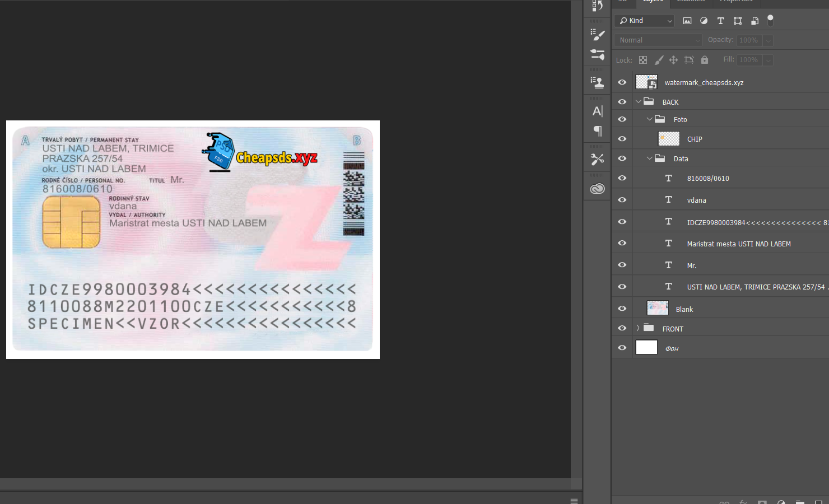
Task: Open the Tool Presets panel icon
Action: coord(598,159)
